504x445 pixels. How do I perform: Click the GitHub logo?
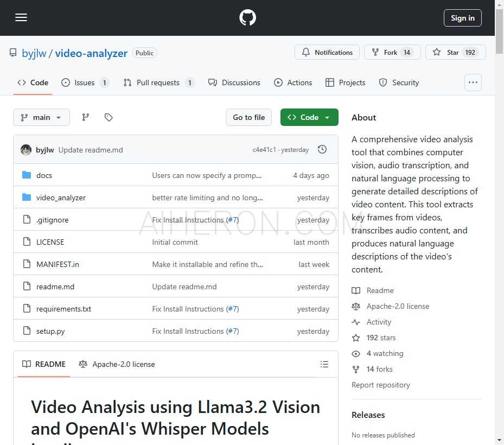[x=247, y=18]
